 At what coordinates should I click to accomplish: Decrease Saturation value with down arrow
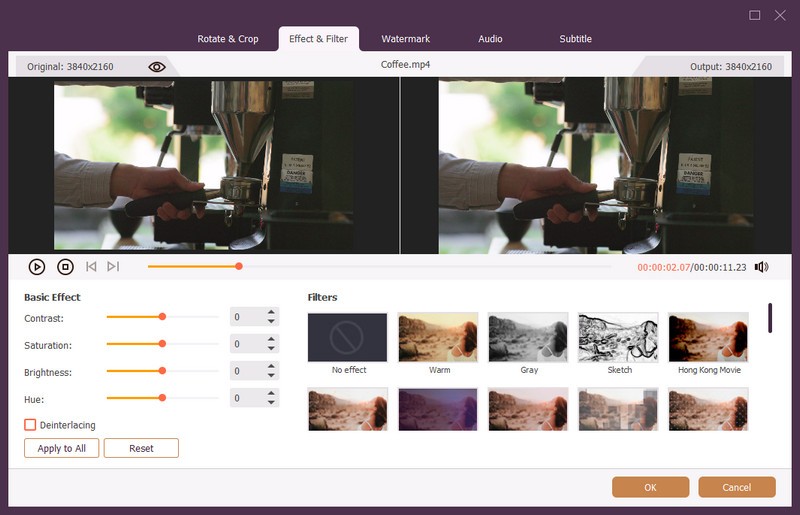[x=271, y=349]
